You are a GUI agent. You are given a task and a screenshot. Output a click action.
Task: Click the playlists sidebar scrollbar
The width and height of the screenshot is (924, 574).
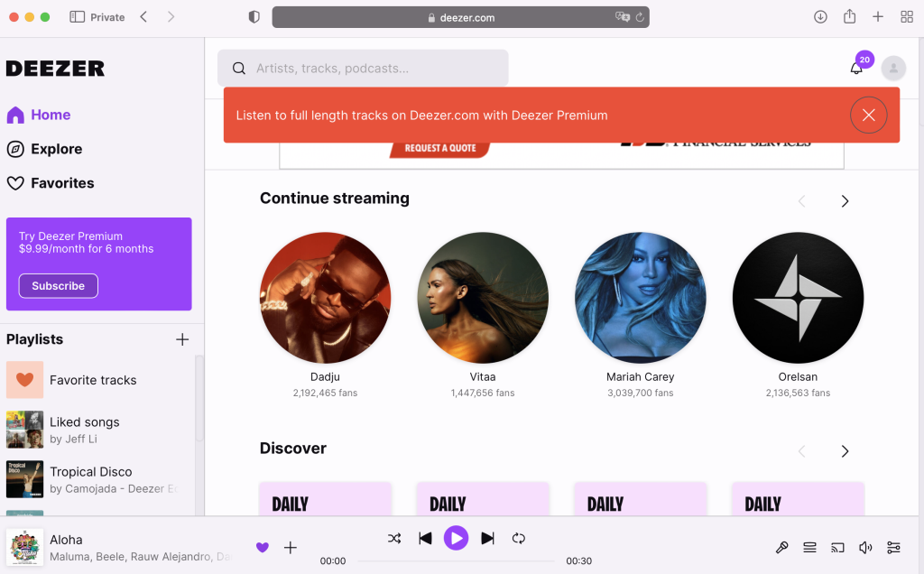[x=199, y=398]
